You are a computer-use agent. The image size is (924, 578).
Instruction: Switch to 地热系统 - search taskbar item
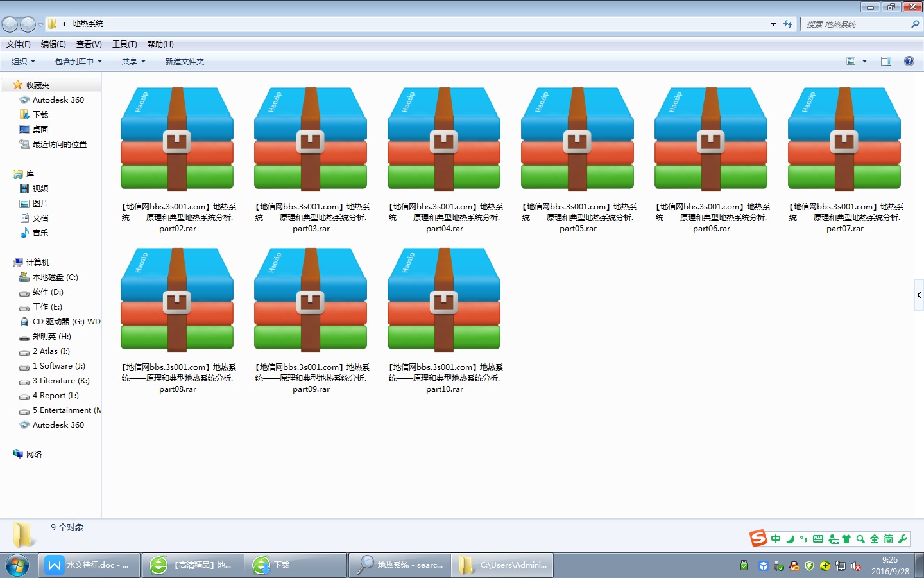pos(400,565)
